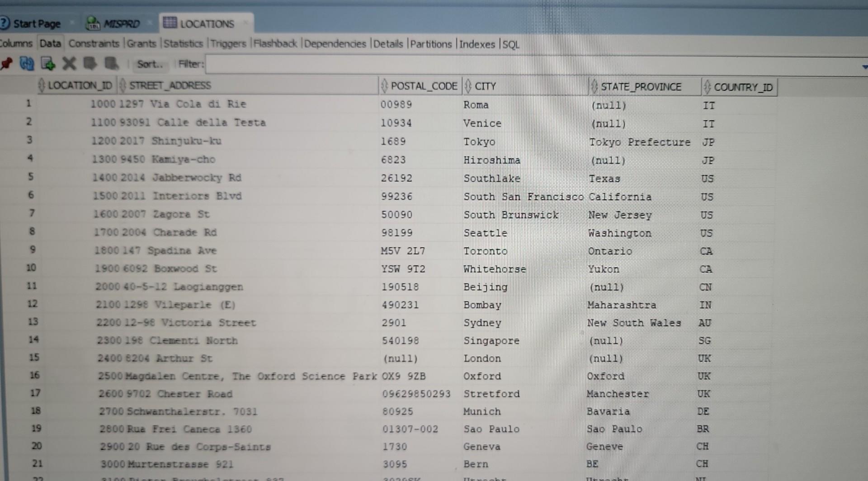Rollback the pending changes
The image size is (868, 481).
click(x=111, y=64)
